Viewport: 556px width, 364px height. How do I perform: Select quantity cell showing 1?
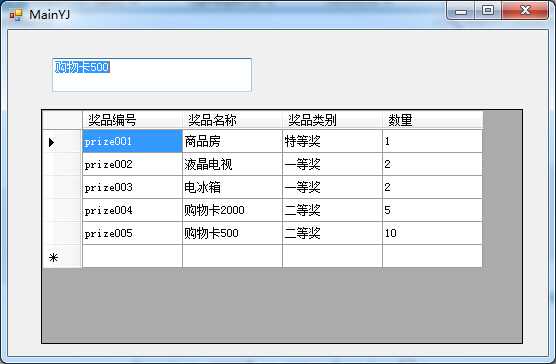(433, 141)
